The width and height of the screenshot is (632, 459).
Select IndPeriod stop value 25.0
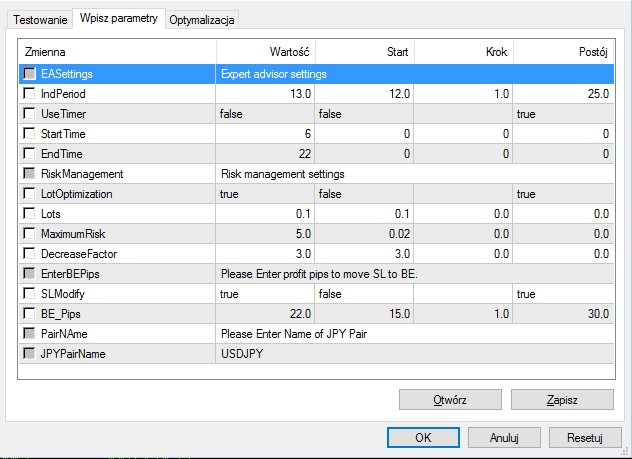(563, 94)
